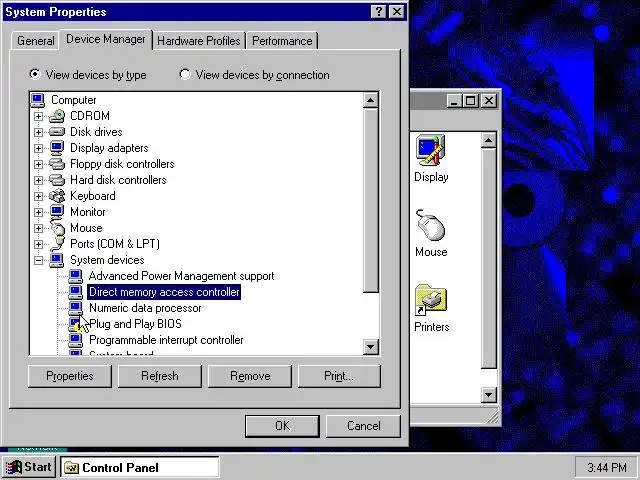Viewport: 640px width, 480px height.
Task: Expand the Ports (COM & LPT) node
Action: click(x=38, y=244)
